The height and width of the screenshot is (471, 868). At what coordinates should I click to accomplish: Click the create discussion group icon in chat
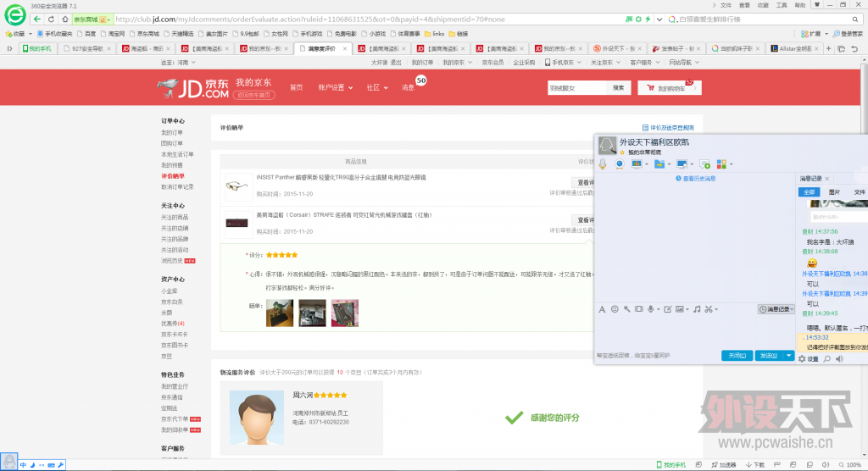click(704, 163)
